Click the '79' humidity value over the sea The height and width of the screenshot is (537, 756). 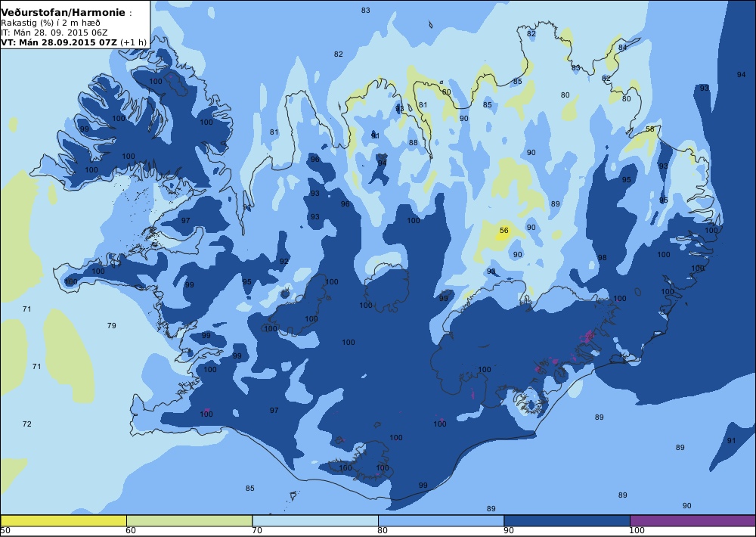[111, 326]
